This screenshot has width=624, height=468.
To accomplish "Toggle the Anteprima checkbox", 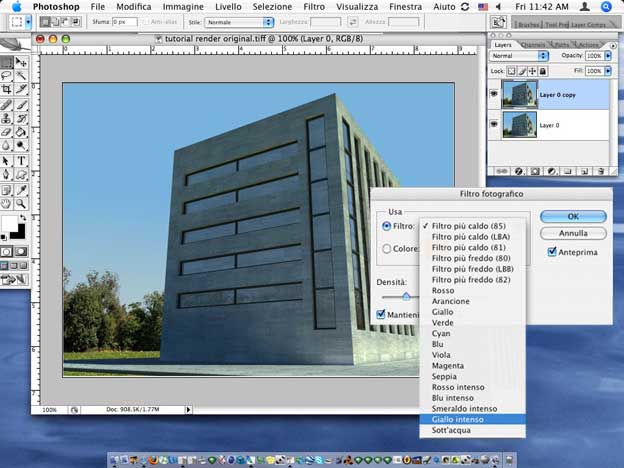I will point(552,252).
